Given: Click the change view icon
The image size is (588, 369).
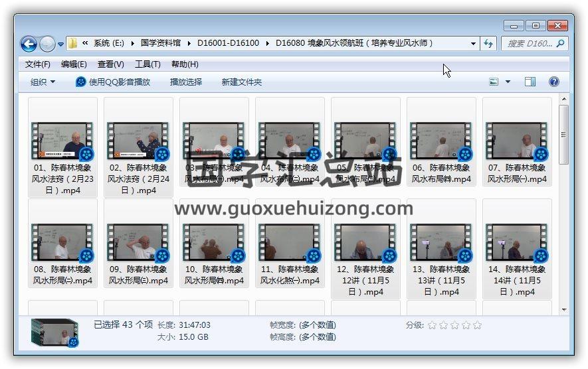Looking at the screenshot, I should tap(494, 82).
